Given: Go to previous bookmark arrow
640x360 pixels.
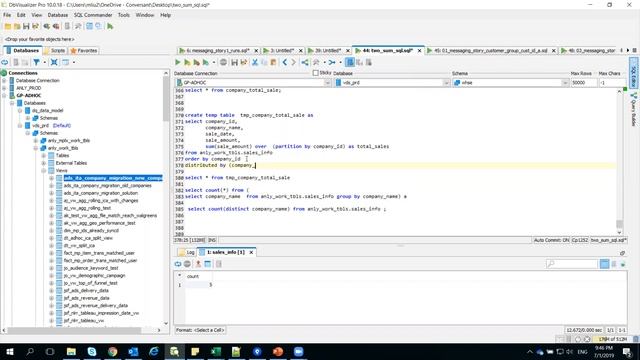Looking at the screenshot, I should point(284,62).
